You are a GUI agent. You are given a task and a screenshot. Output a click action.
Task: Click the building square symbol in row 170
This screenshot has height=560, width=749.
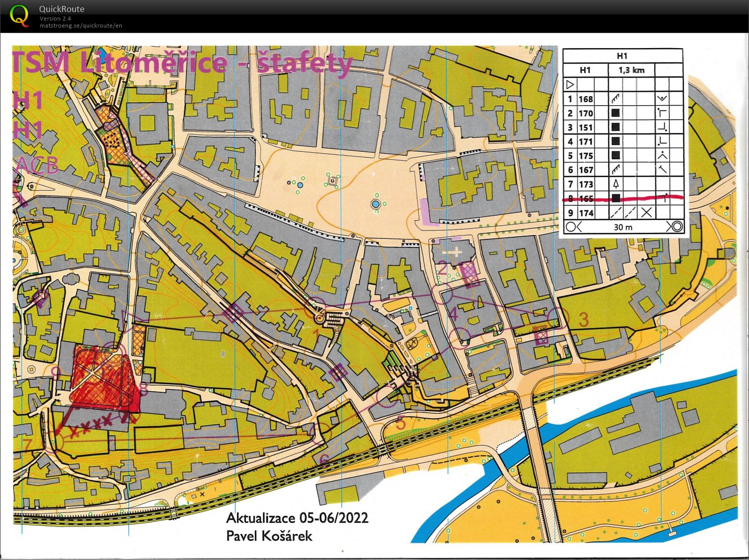[616, 113]
